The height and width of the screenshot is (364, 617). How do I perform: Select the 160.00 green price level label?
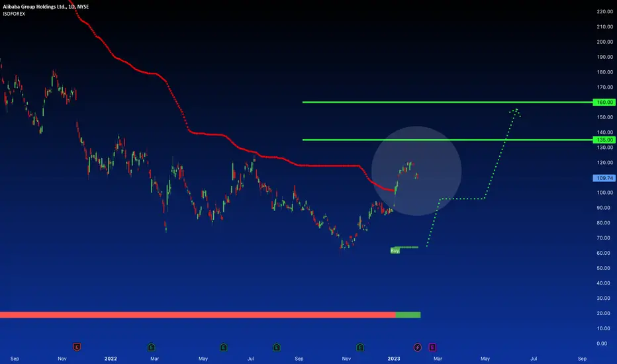[x=604, y=103]
